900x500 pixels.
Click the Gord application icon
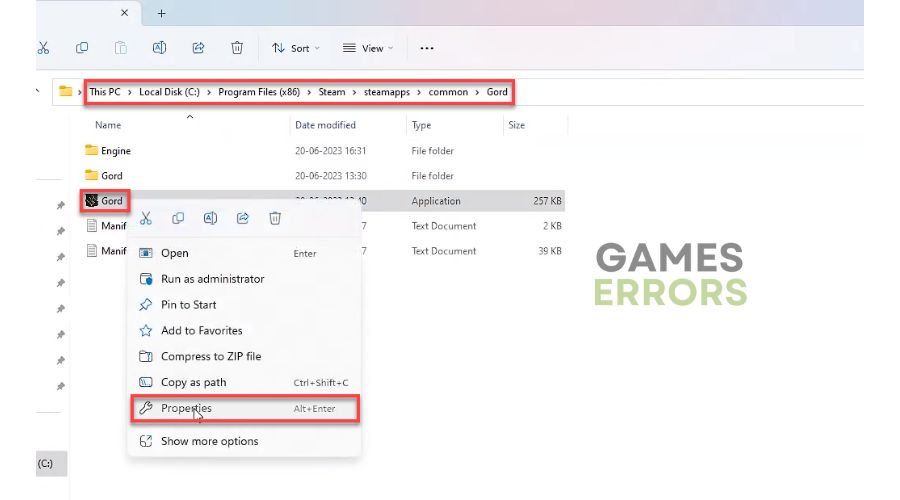(91, 200)
